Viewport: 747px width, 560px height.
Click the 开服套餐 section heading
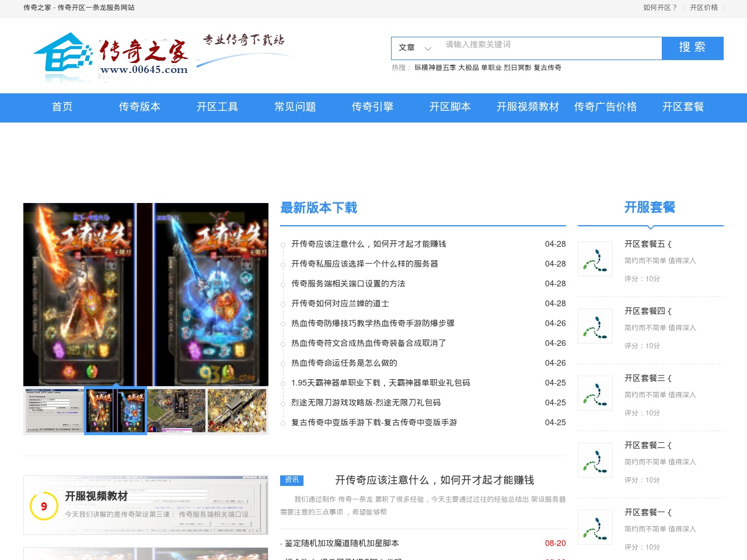pos(650,208)
